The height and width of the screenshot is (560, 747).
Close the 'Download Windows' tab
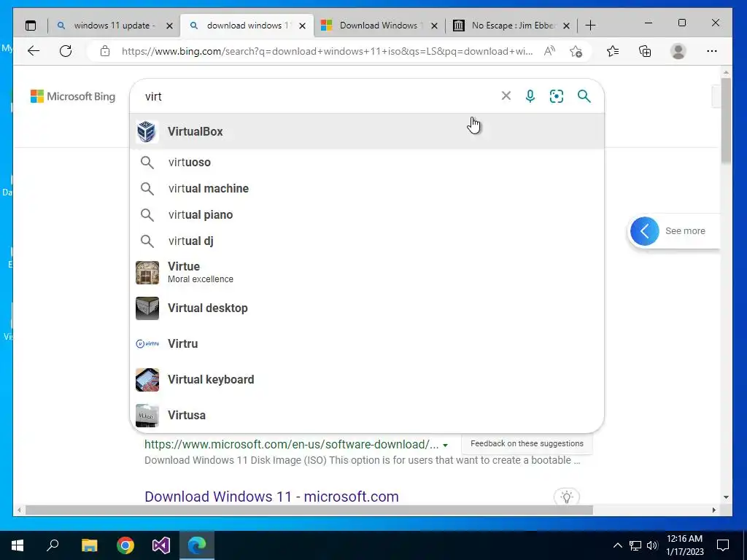point(434,26)
